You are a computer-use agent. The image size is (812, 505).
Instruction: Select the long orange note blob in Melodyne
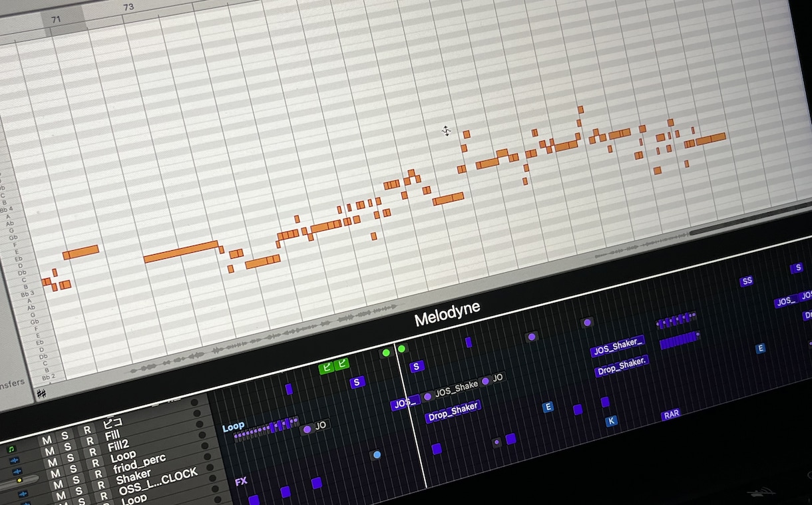click(x=181, y=252)
